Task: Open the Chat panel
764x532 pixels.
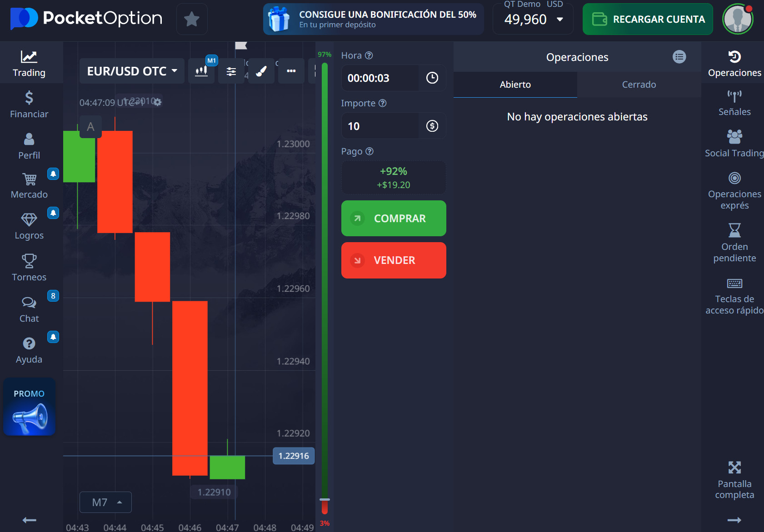Action: tap(29, 309)
